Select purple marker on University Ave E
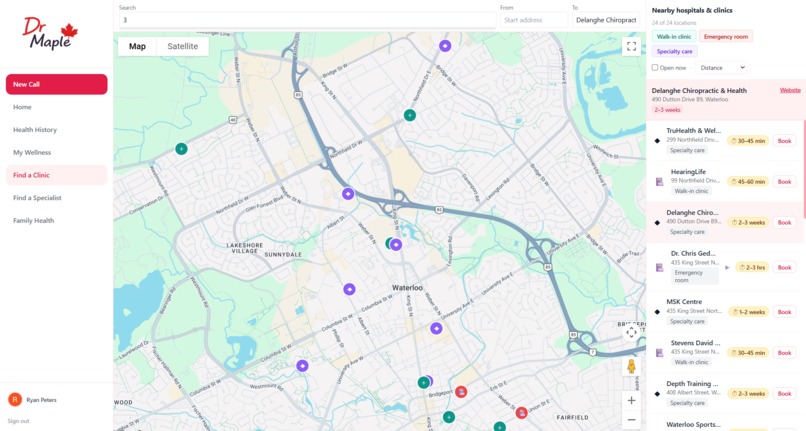The image size is (806, 431). [436, 328]
